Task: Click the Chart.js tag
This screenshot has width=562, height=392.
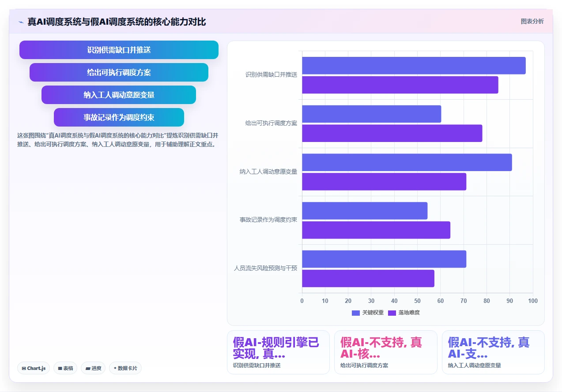Action: click(34, 368)
